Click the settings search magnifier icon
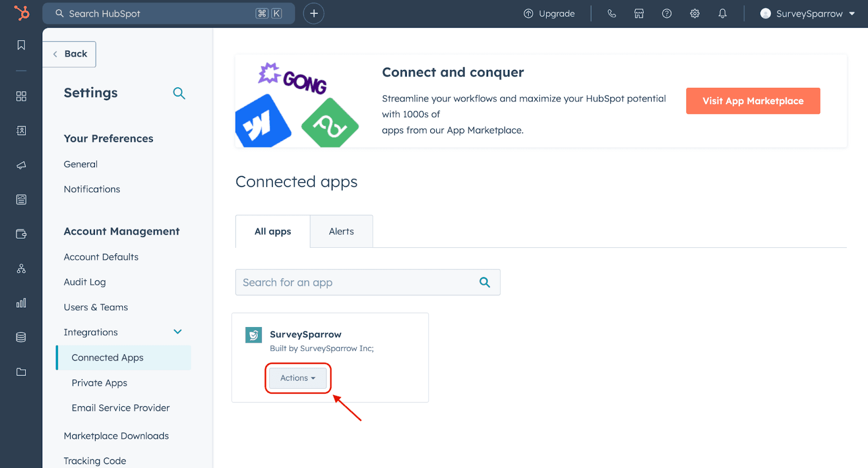 click(x=179, y=93)
